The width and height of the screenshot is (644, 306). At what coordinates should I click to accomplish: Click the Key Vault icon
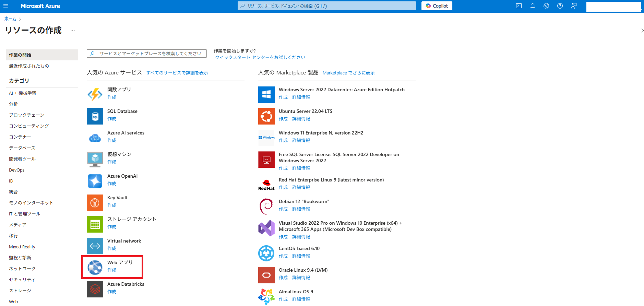coord(95,202)
